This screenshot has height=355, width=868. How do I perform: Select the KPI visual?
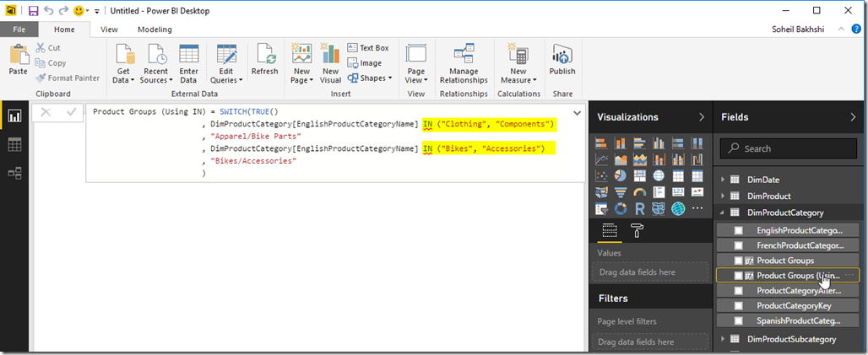pyautogui.click(x=697, y=192)
